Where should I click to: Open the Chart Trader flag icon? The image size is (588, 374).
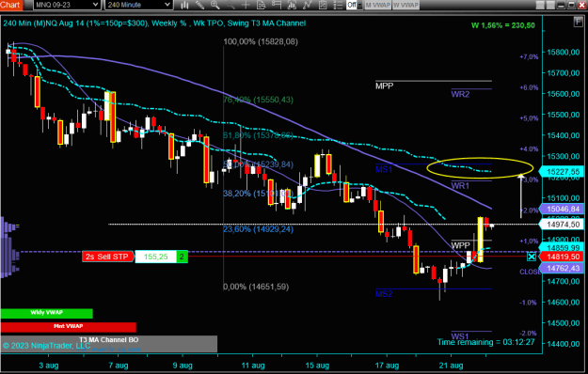[277, 5]
